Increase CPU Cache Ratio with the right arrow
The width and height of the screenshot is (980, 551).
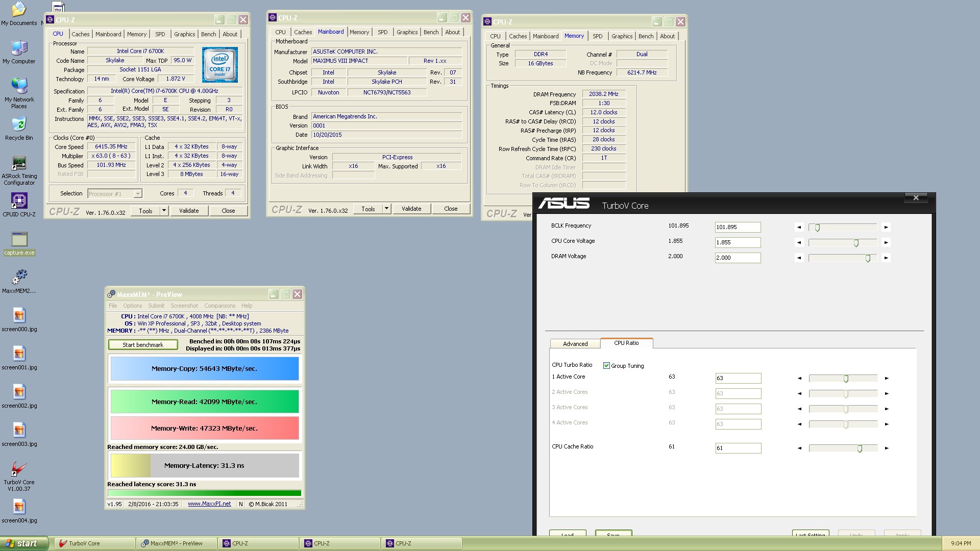887,448
